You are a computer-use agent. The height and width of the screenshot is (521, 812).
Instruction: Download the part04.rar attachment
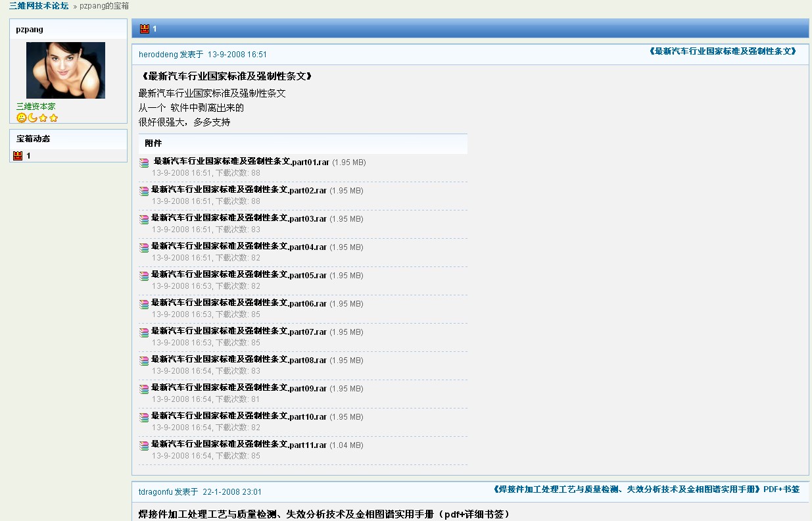239,247
